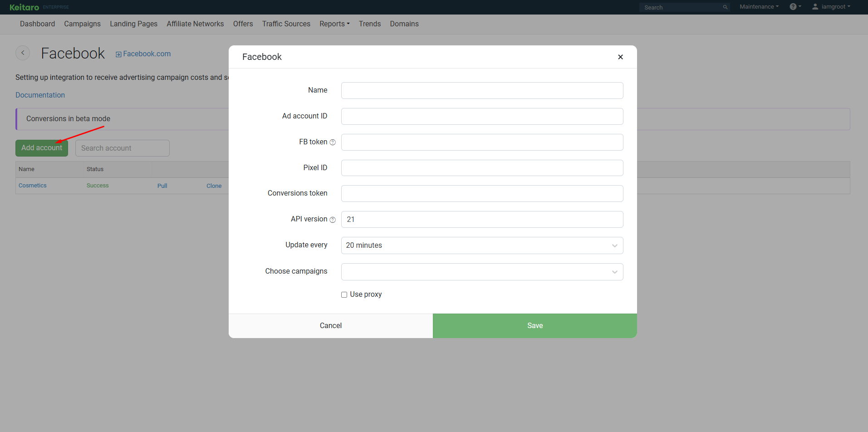The width and height of the screenshot is (868, 432).
Task: Click the Status column header
Action: point(95,169)
